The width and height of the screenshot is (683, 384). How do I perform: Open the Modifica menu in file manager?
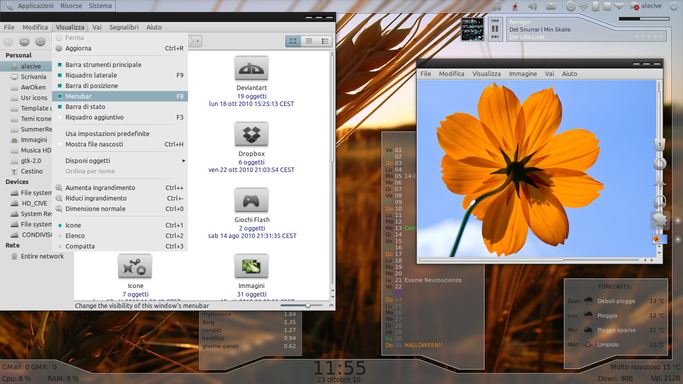(35, 27)
